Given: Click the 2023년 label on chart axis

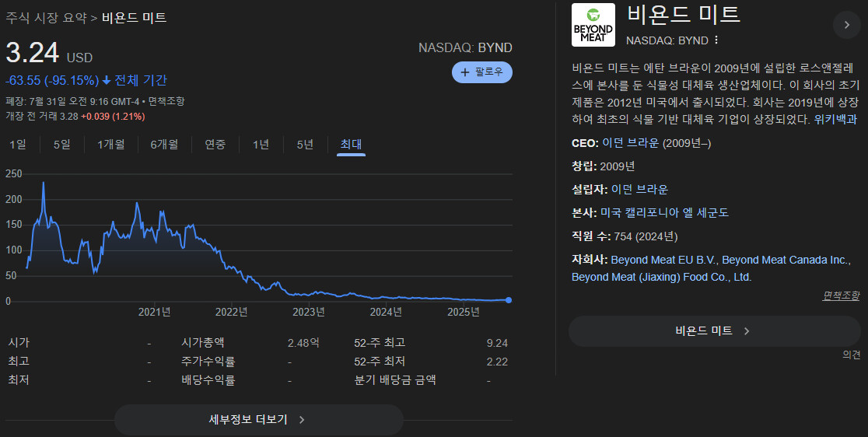Looking at the screenshot, I should 309,313.
